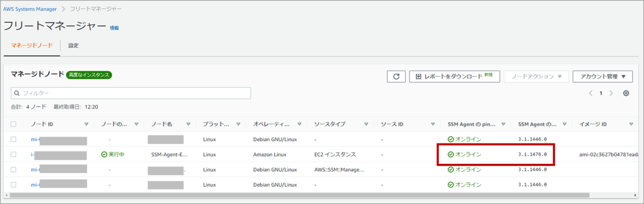
Task: Check the AWS::SSM::Manage... row checkbox
Action: (14, 169)
